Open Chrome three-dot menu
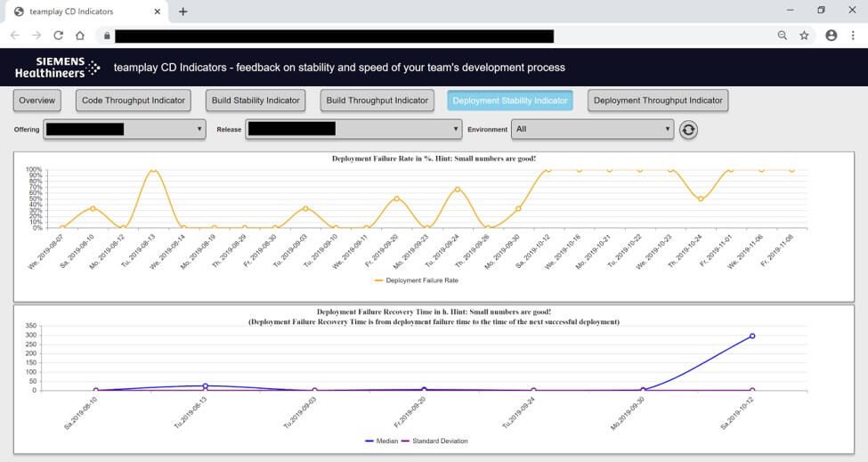This screenshot has width=868, height=462. coord(853,36)
